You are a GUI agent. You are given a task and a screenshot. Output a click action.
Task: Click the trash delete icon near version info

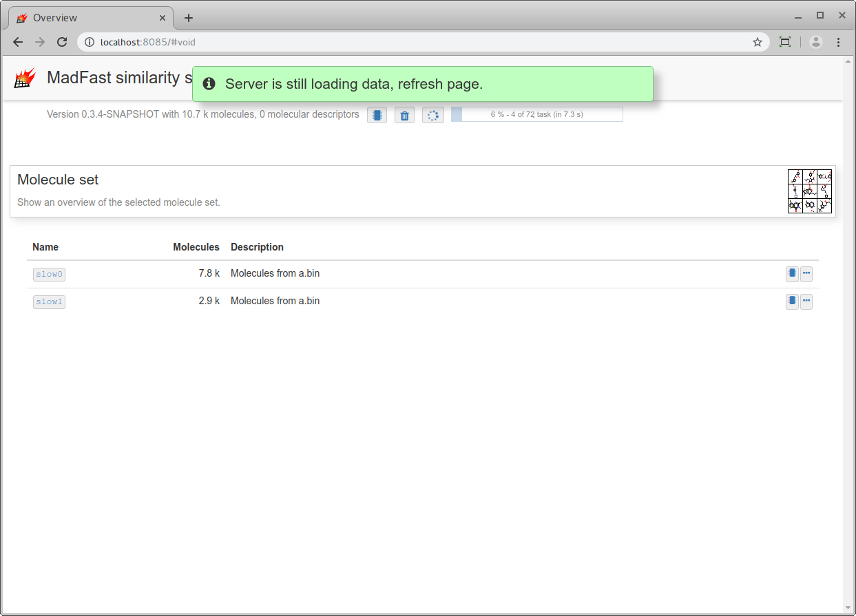tap(404, 115)
